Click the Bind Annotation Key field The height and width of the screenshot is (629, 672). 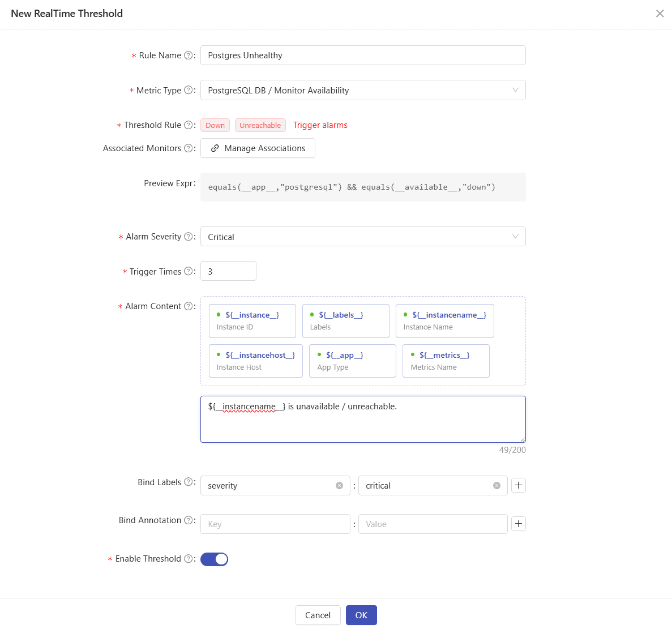(275, 524)
